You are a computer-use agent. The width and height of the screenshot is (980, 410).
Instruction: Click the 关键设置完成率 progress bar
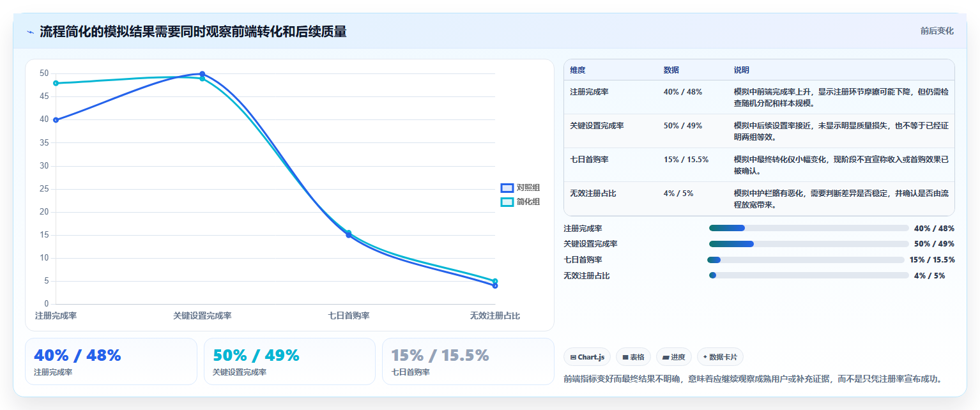click(x=809, y=244)
